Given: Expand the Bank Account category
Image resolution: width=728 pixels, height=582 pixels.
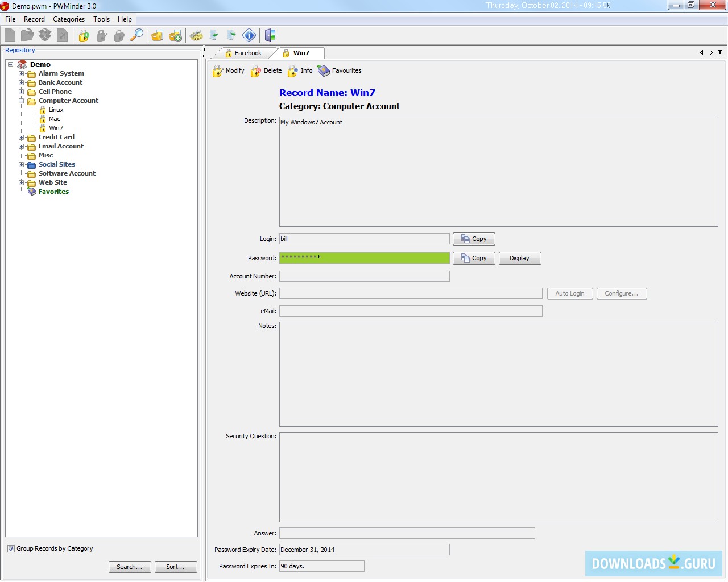Looking at the screenshot, I should (22, 83).
